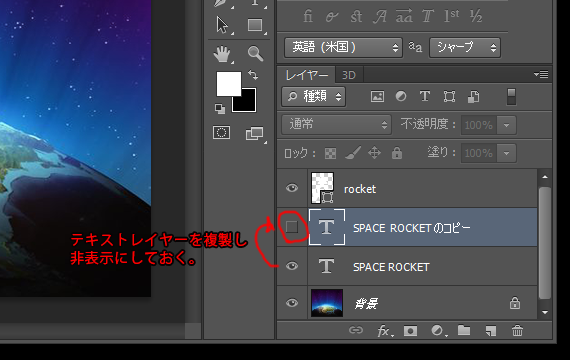570x360 pixels.
Task: Open the 通常 blend mode dropdown
Action: 337,125
